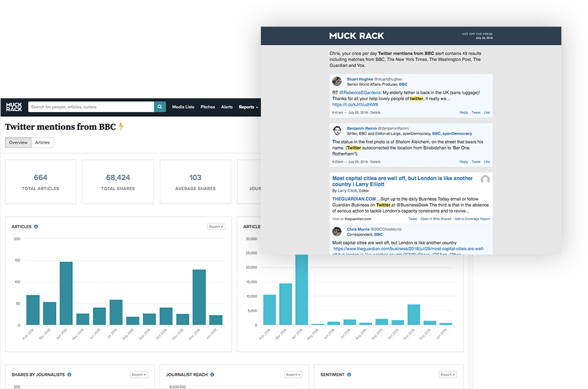This screenshot has width=588, height=389.
Task: Open Export dropdown in Sentiment panel
Action: point(448,374)
